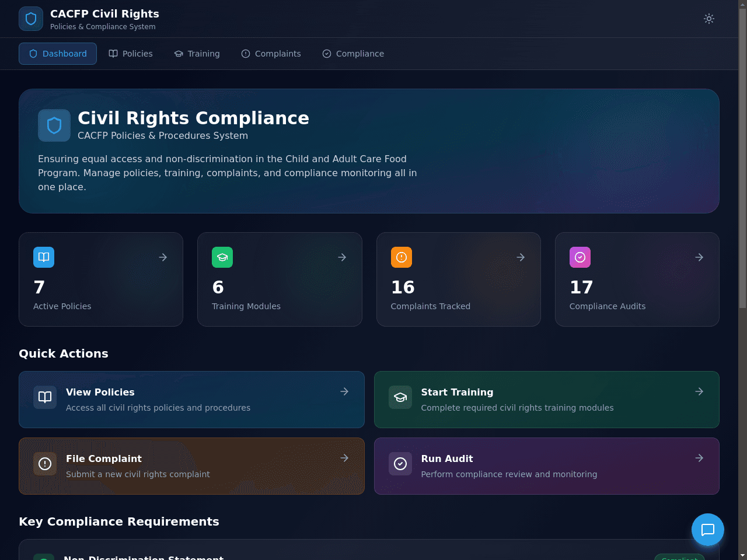The height and width of the screenshot is (560, 747).
Task: Click the book icon beside View Policies
Action: 45,397
